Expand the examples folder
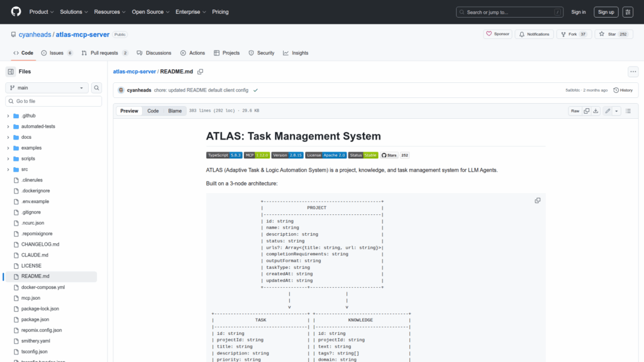644x362 pixels. point(8,148)
